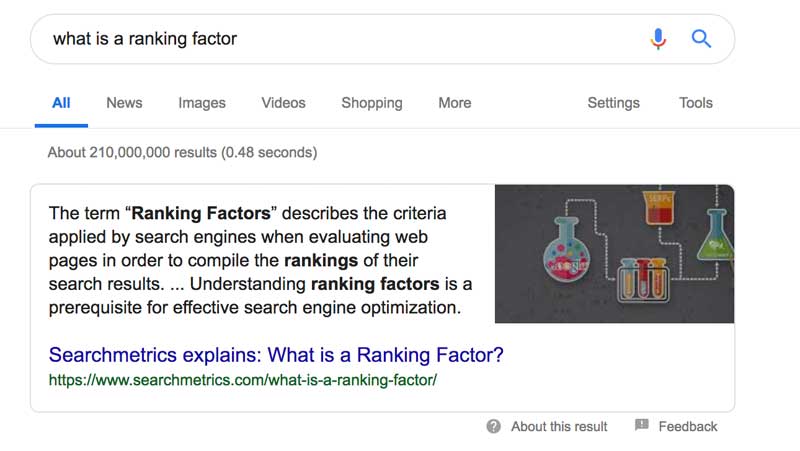Viewport: 800px width, 451px height.
Task: Open the Searchmetrics explains result title
Action: [x=276, y=355]
